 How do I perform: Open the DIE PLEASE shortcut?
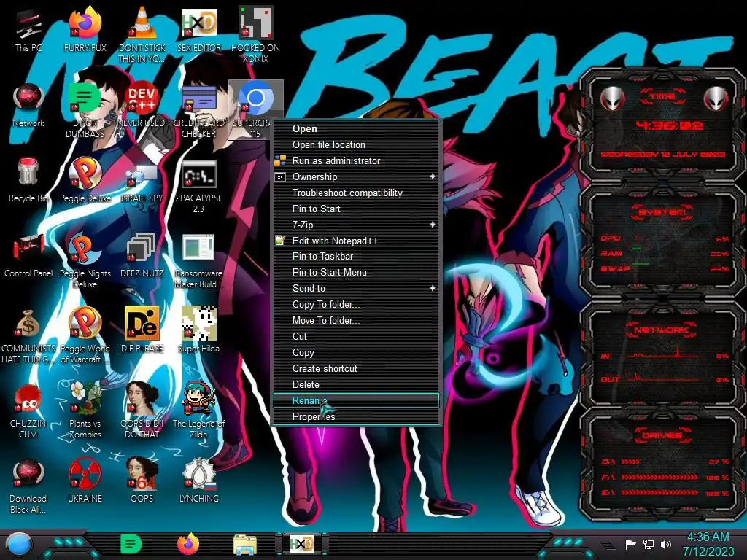(142, 330)
